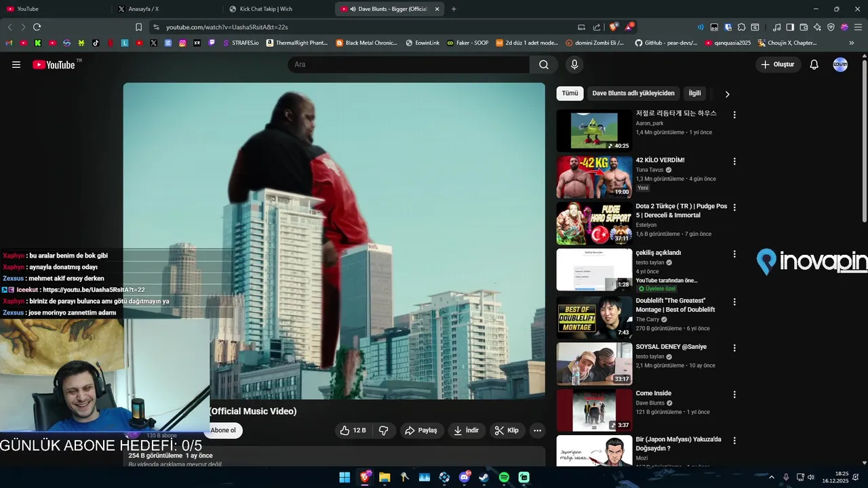Like the video with 12 B likes
This screenshot has width=868, height=488.
(353, 430)
